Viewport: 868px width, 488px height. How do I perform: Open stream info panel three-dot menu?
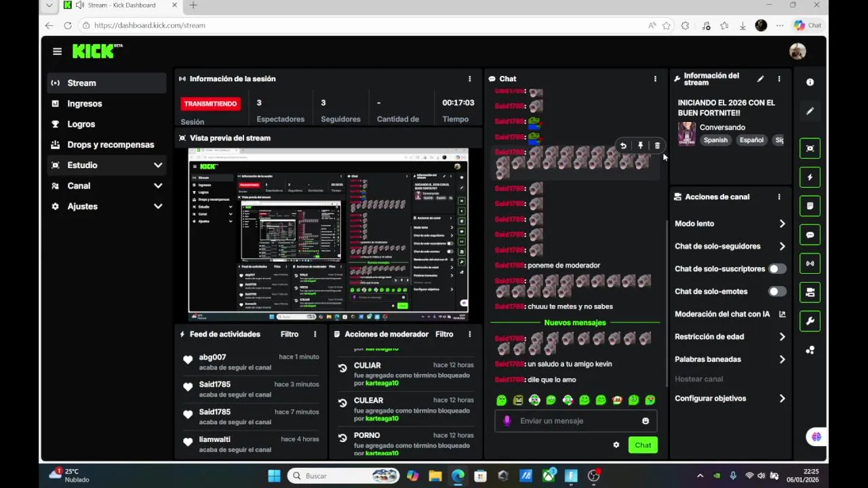pyautogui.click(x=779, y=79)
